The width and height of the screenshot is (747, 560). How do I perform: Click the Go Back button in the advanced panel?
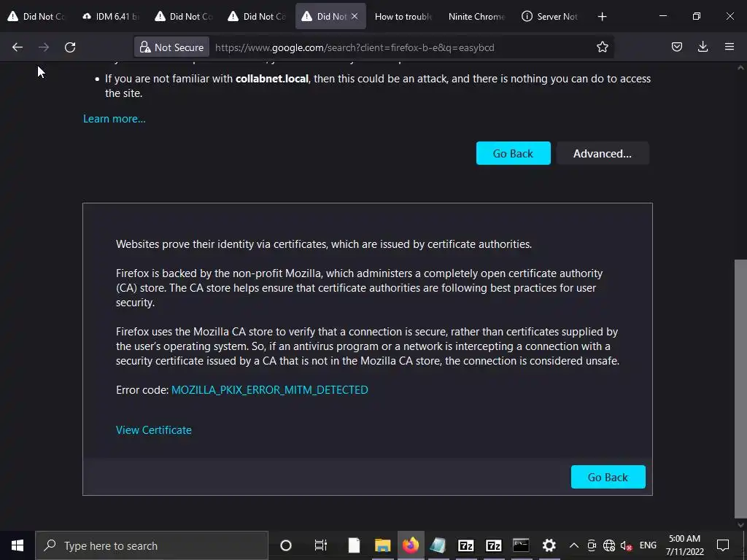[608, 477]
